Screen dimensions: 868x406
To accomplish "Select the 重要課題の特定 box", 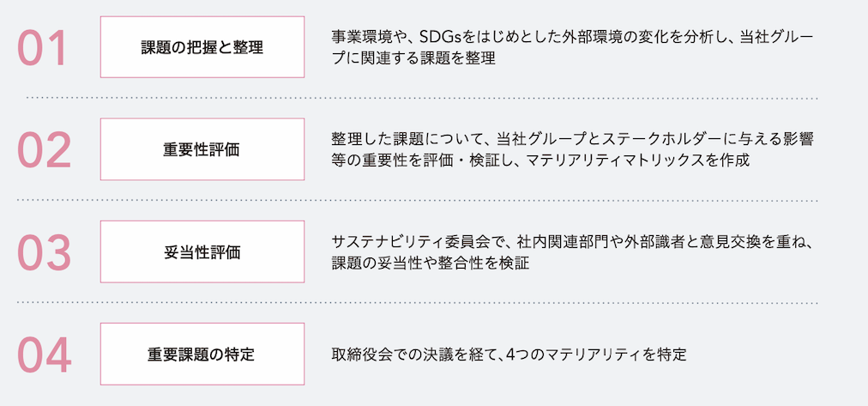I will point(202,354).
